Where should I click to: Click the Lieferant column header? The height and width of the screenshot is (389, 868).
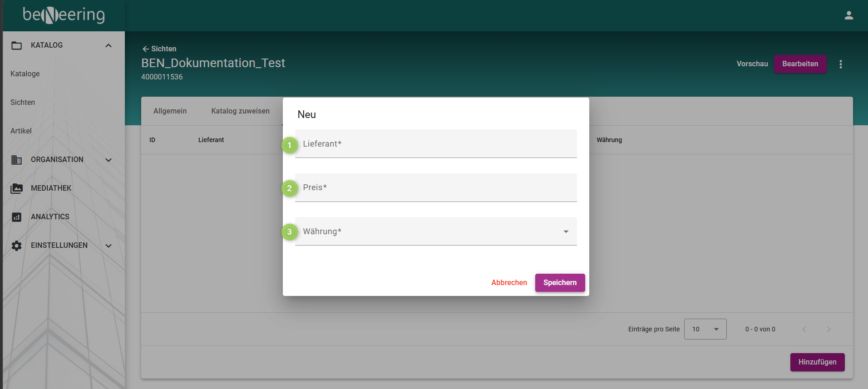[211, 140]
